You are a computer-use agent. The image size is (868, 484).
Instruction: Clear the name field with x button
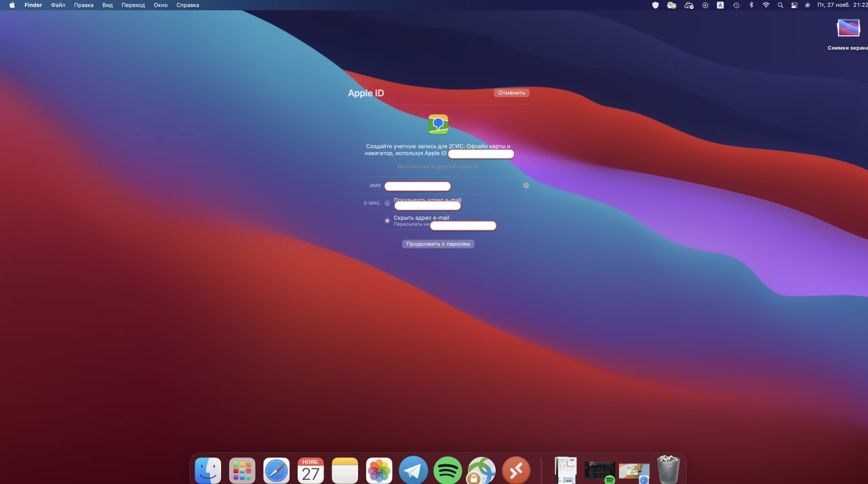pyautogui.click(x=526, y=185)
